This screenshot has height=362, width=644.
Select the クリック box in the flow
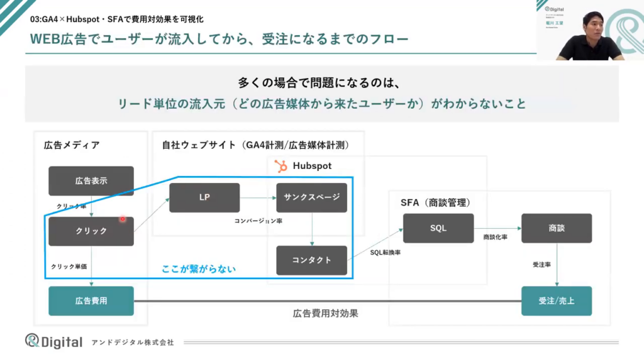pos(91,231)
